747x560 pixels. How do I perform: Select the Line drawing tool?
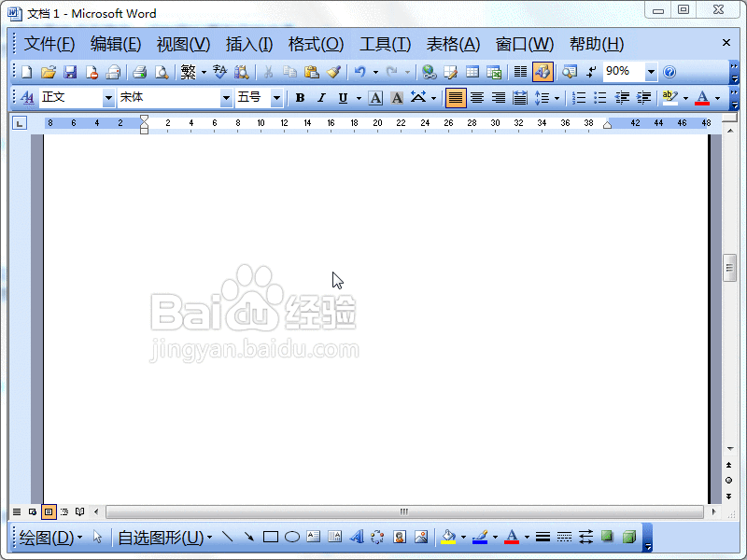point(227,538)
